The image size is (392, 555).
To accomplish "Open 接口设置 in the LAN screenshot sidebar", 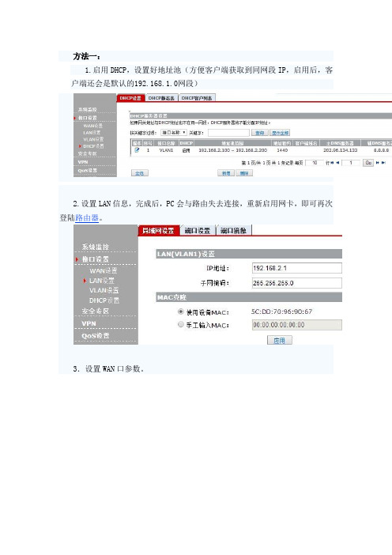I will pyautogui.click(x=96, y=259).
